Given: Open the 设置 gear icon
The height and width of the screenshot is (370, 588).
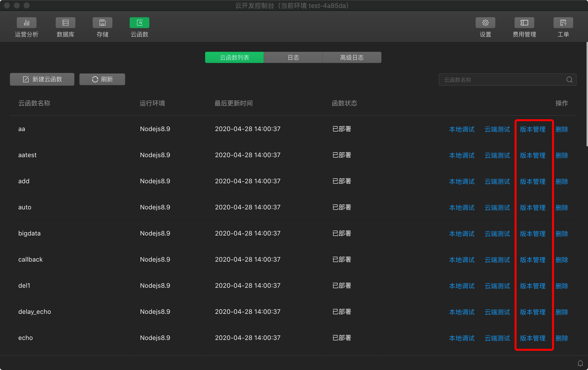Looking at the screenshot, I should click(x=485, y=23).
